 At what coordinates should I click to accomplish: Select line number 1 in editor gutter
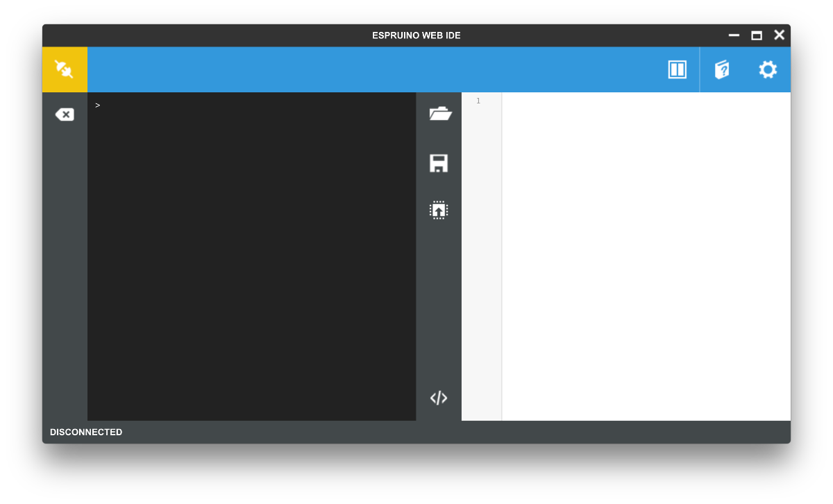(478, 101)
